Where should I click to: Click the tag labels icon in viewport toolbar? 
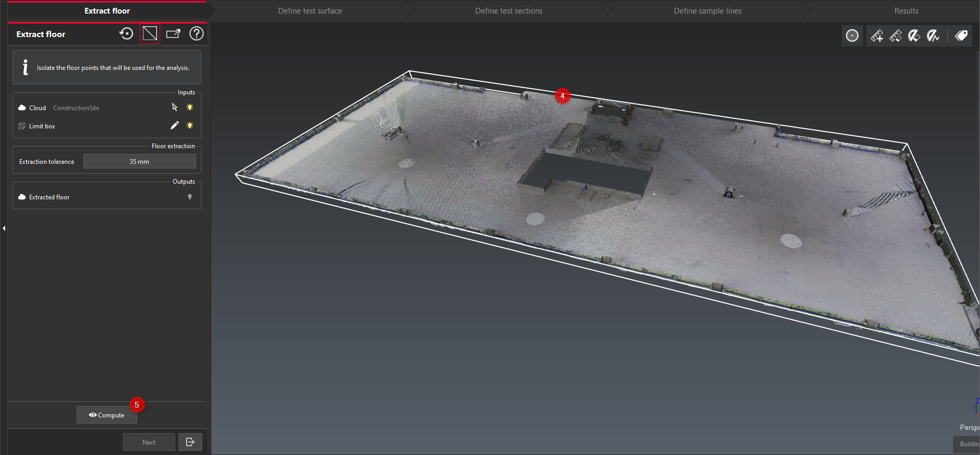[x=961, y=35]
